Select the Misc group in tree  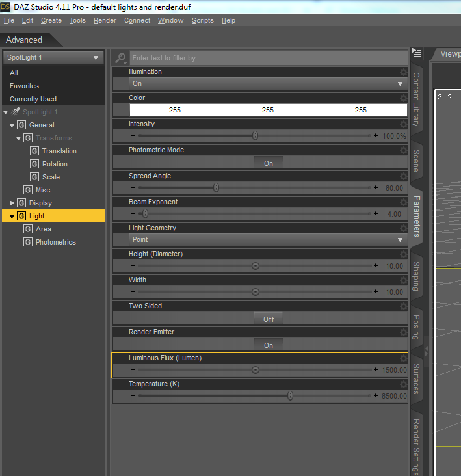pos(43,190)
